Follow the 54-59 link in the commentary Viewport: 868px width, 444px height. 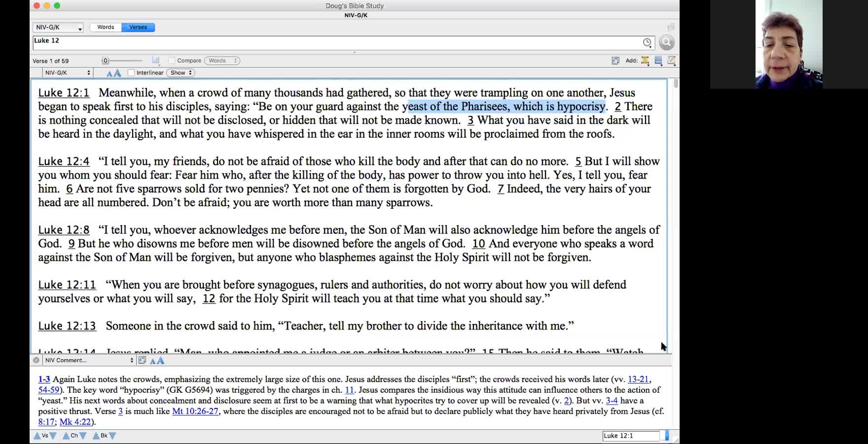[x=49, y=390]
